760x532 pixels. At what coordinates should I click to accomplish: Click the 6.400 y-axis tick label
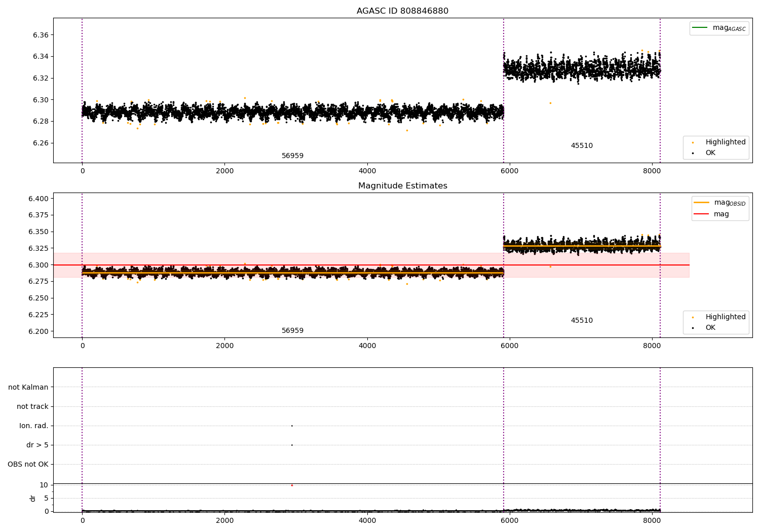[39, 199]
